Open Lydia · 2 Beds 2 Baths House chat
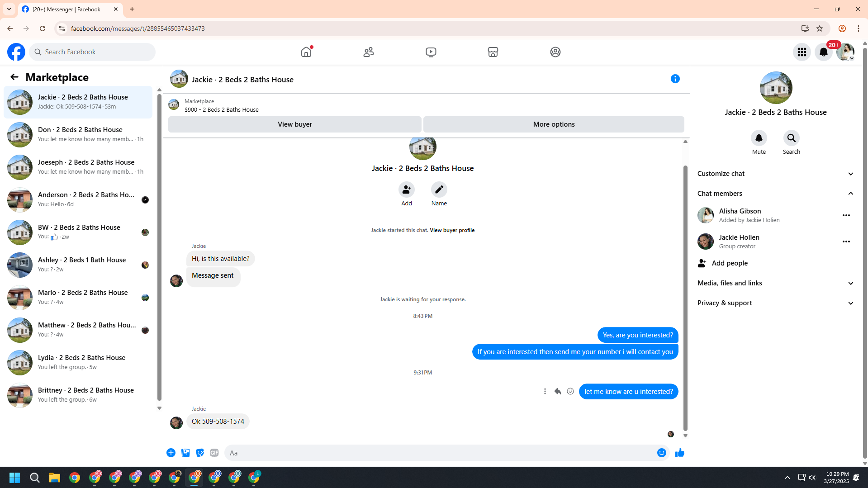This screenshot has height=488, width=868. click(78, 363)
